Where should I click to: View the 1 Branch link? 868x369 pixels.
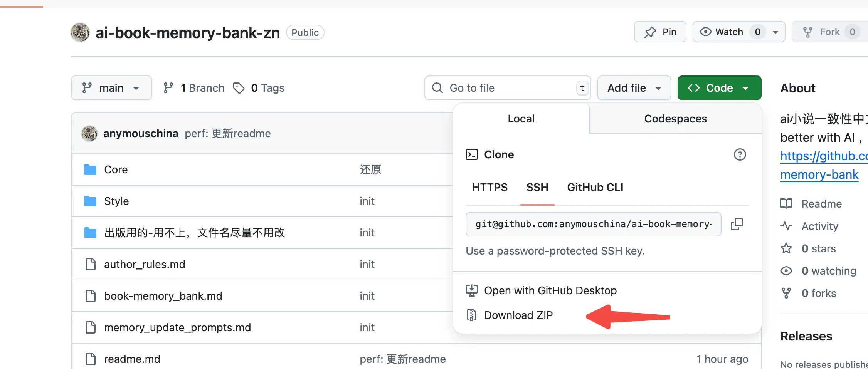(194, 88)
